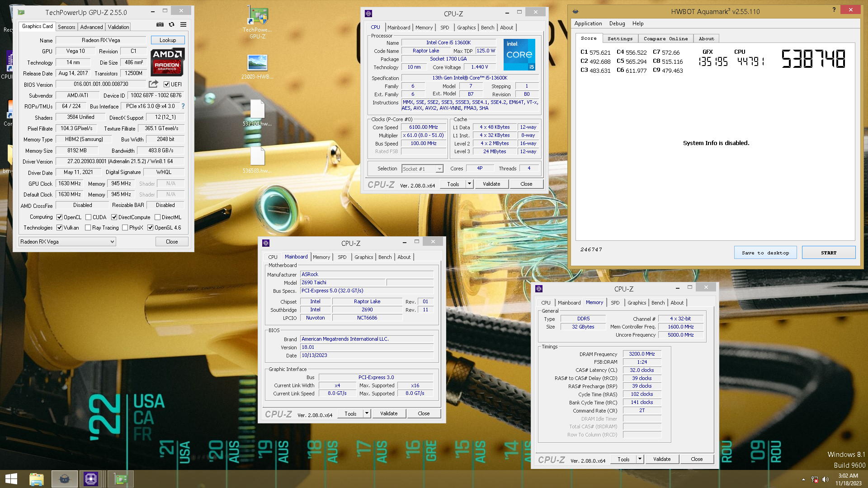Toggle OpenCL checkbox
Screen dimensions: 868x488
click(x=59, y=217)
